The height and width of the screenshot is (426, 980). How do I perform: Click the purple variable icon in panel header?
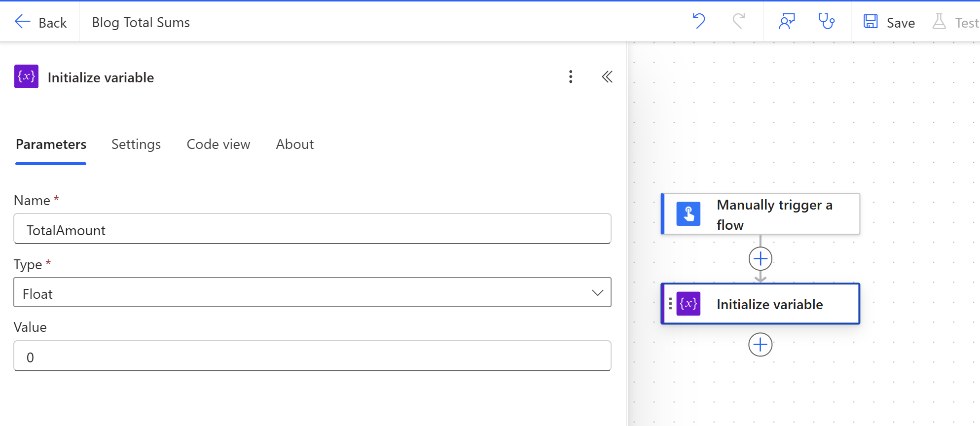[26, 76]
